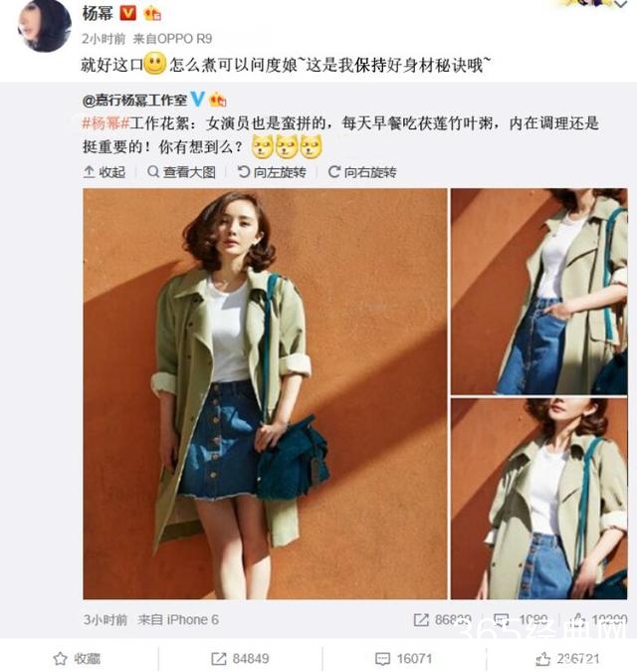Click the 杨幂 username link
Image resolution: width=637 pixels, height=672 pixels.
[x=98, y=14]
